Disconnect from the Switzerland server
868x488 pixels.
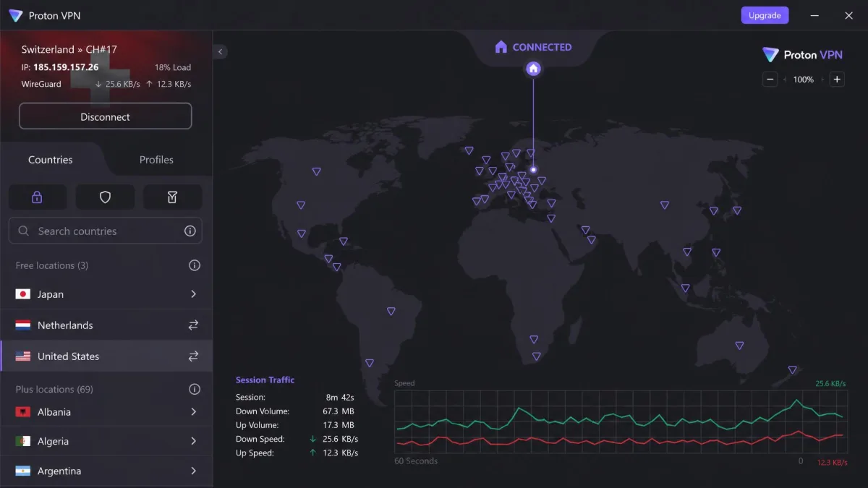pos(106,116)
